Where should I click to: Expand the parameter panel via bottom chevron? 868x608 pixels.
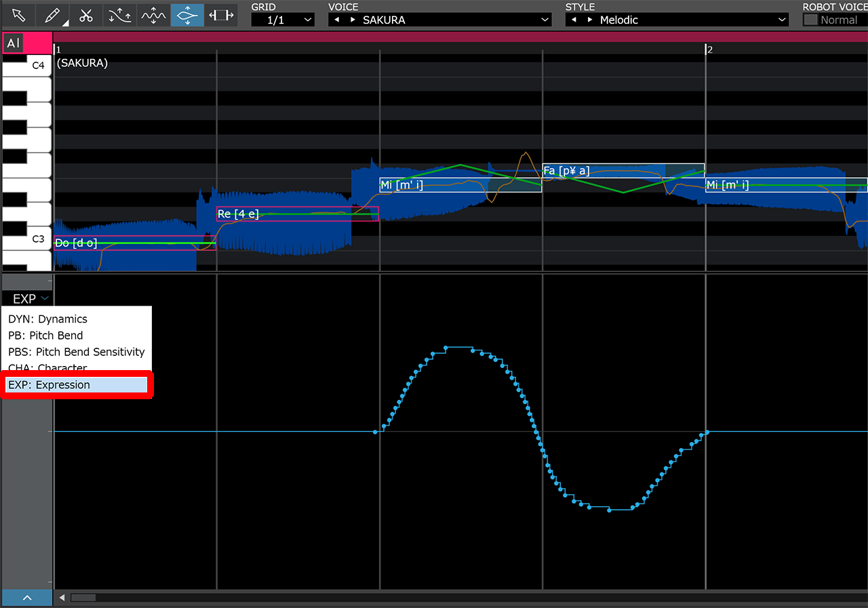(x=27, y=597)
